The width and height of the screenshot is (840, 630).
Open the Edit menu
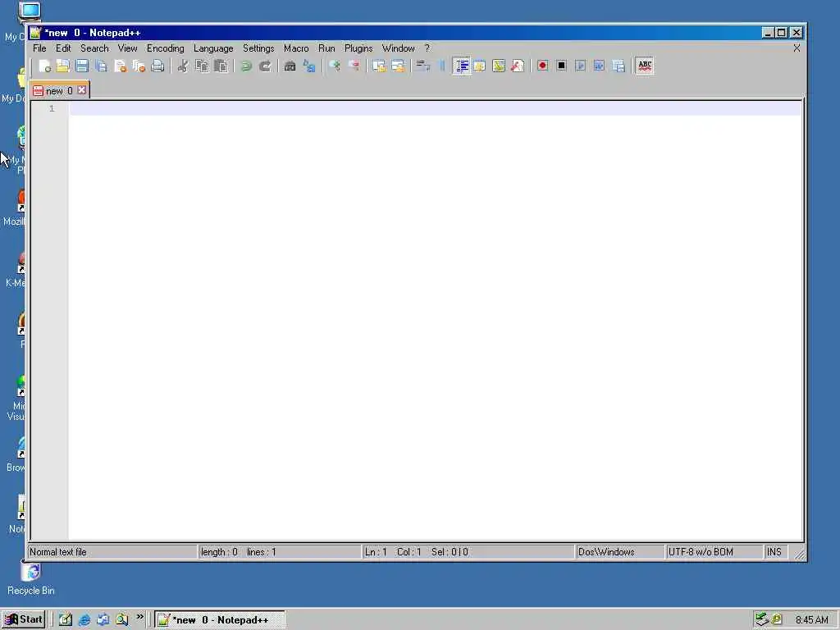click(63, 48)
